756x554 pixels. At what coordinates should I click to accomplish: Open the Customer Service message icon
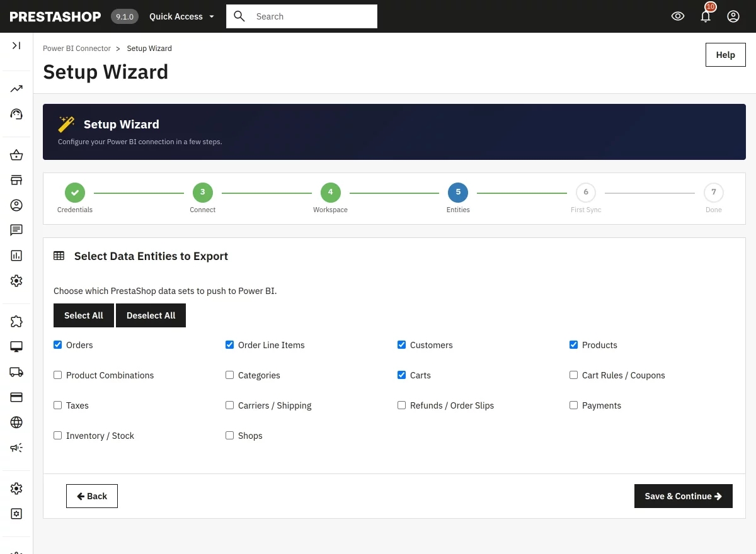pos(16,230)
